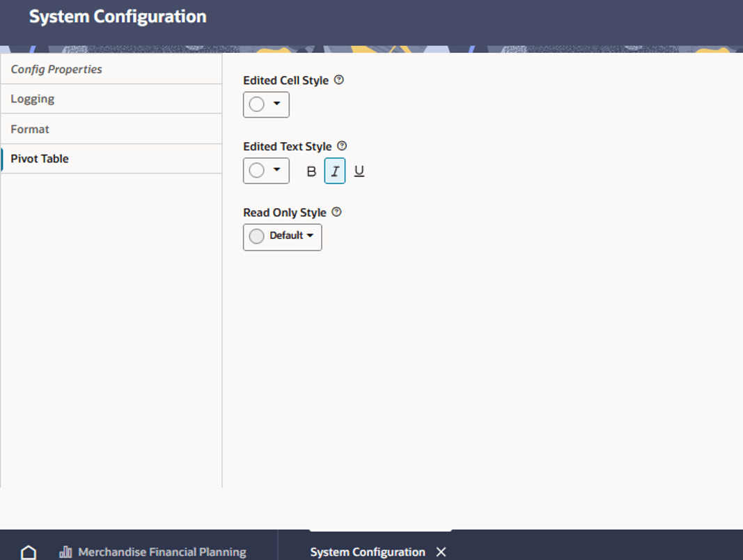Select the Logging section
The width and height of the screenshot is (743, 560).
tap(111, 99)
